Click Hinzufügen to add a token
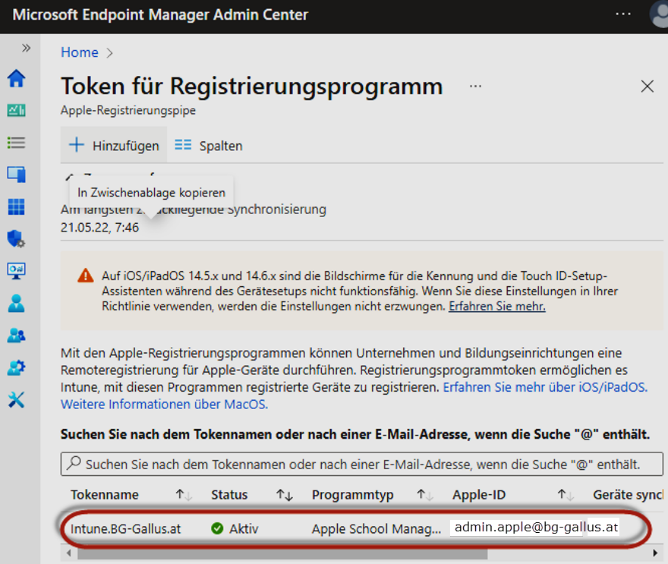The width and height of the screenshot is (668, 564). click(x=114, y=146)
